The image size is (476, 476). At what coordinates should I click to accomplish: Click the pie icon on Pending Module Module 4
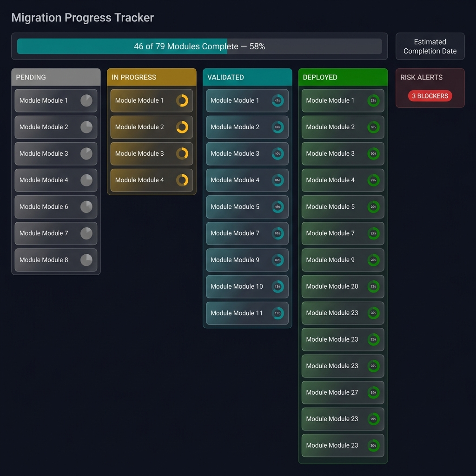tap(86, 180)
